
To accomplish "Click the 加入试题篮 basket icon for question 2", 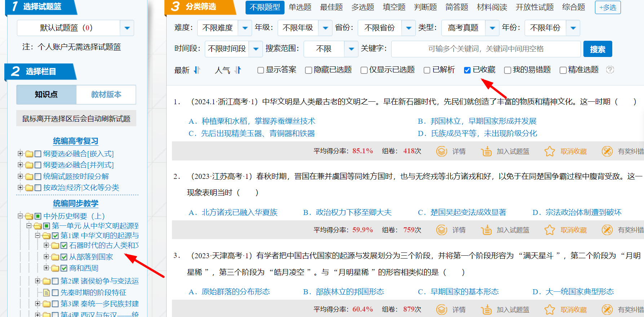I will pos(486,230).
